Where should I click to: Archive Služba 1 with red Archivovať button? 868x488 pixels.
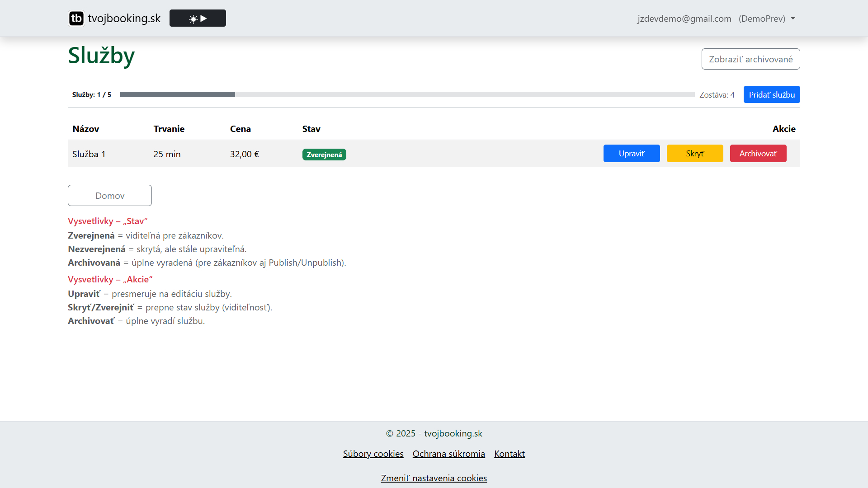pyautogui.click(x=758, y=154)
